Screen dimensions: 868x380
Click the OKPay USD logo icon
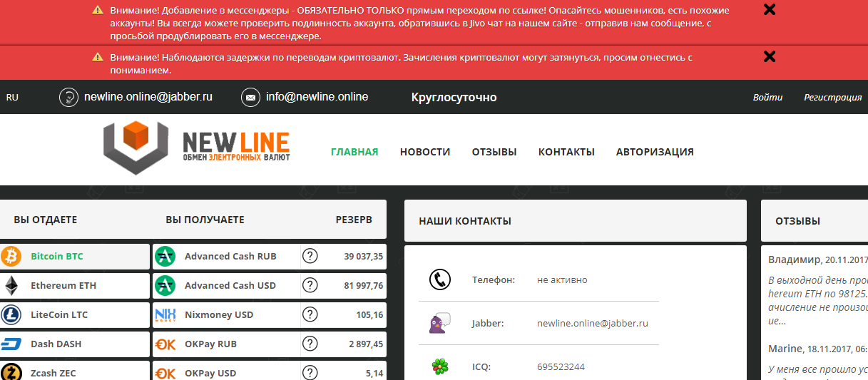[x=165, y=373]
